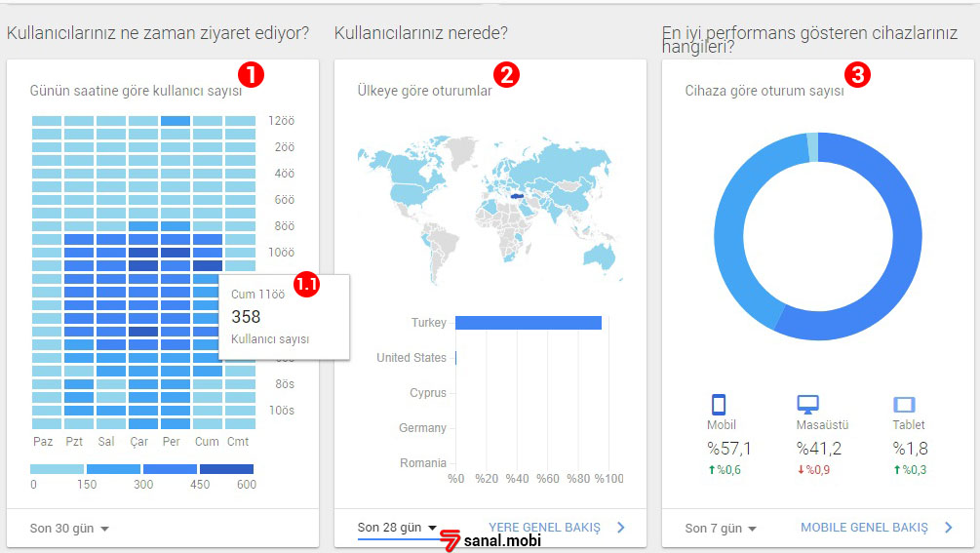
Task: Click red annotation marker number 1
Action: pos(251,74)
